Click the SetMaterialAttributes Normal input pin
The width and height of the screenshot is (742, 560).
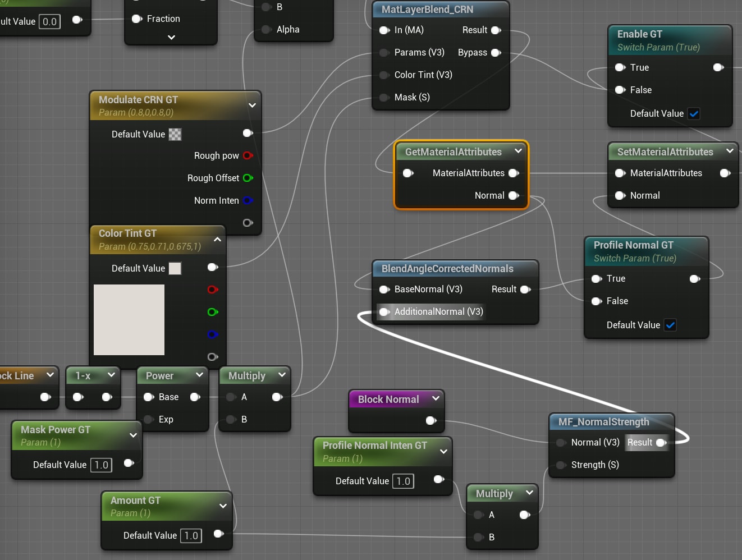[x=620, y=196]
